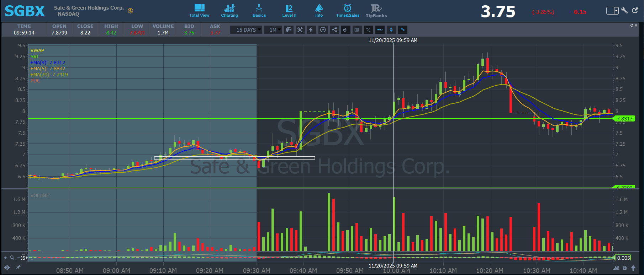Click the EMA(20) indicator label
The image size is (644, 275).
(x=49, y=75)
